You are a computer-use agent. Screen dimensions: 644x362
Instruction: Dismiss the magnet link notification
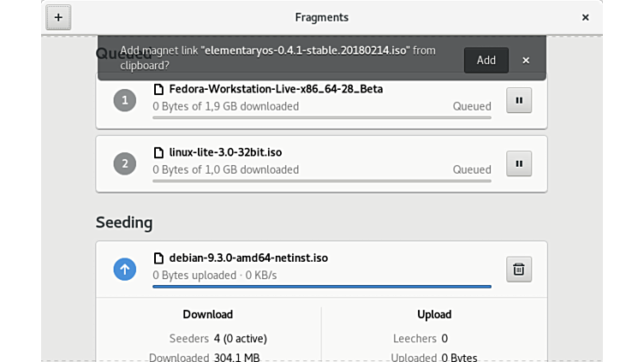coord(526,60)
